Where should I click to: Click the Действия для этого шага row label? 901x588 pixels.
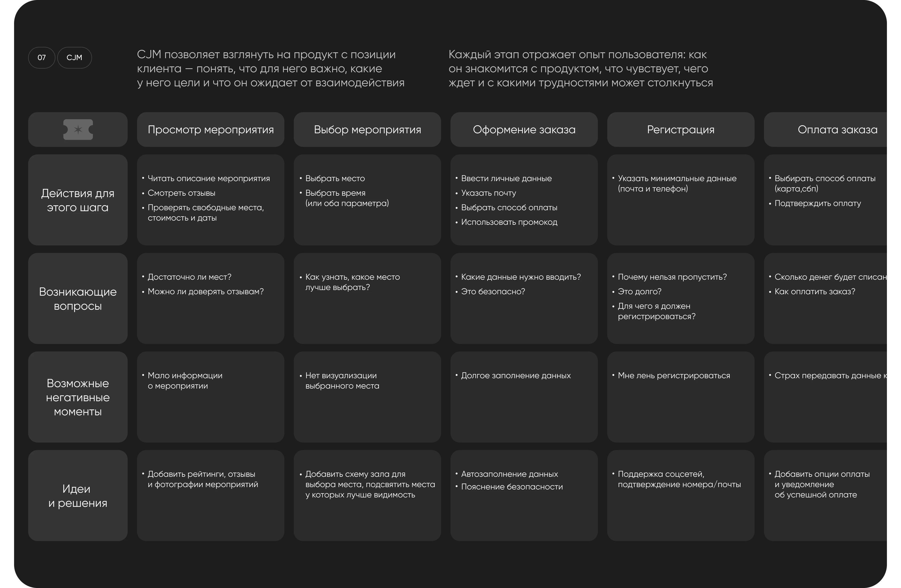click(x=78, y=200)
